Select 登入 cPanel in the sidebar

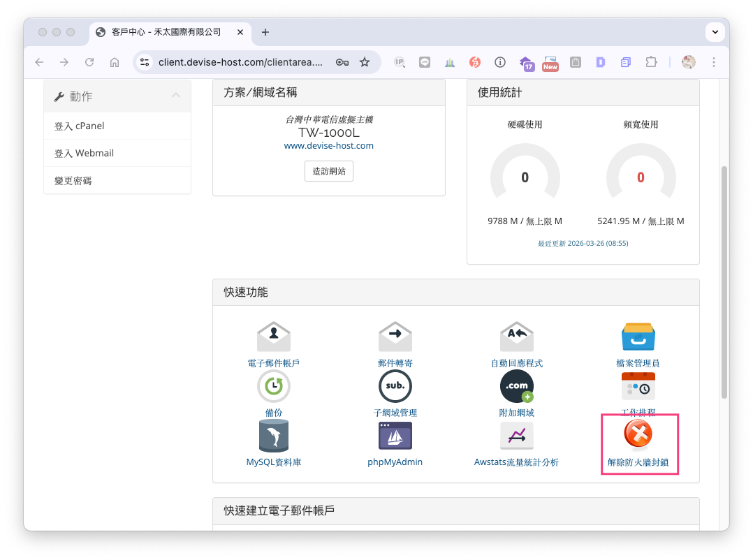click(80, 126)
